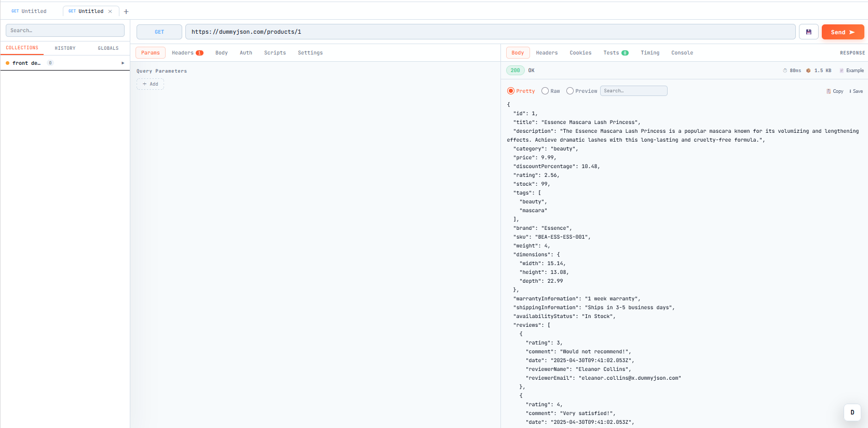The width and height of the screenshot is (868, 428).
Task: Open the GET method dropdown
Action: tap(159, 32)
